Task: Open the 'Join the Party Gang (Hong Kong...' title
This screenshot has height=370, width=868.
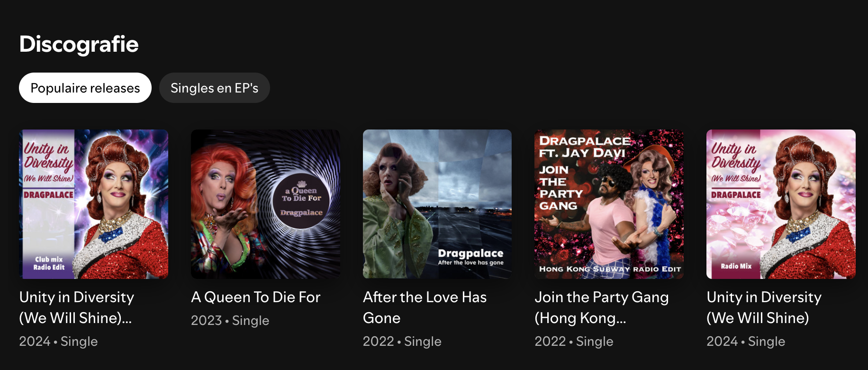Action: (x=601, y=307)
